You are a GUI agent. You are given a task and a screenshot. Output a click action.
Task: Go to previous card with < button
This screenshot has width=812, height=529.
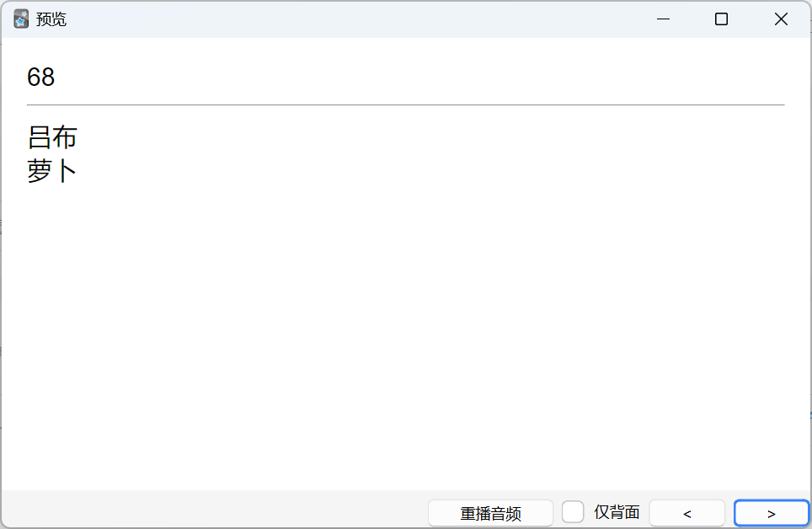tap(686, 513)
